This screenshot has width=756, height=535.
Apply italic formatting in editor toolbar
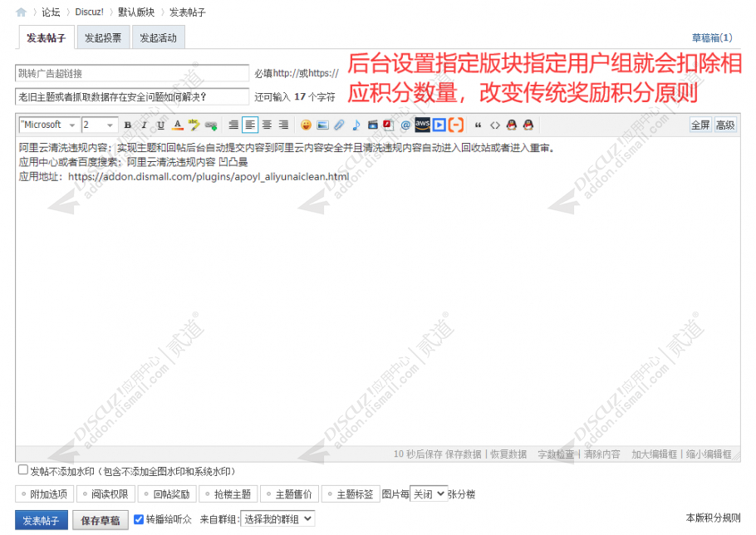(x=145, y=125)
